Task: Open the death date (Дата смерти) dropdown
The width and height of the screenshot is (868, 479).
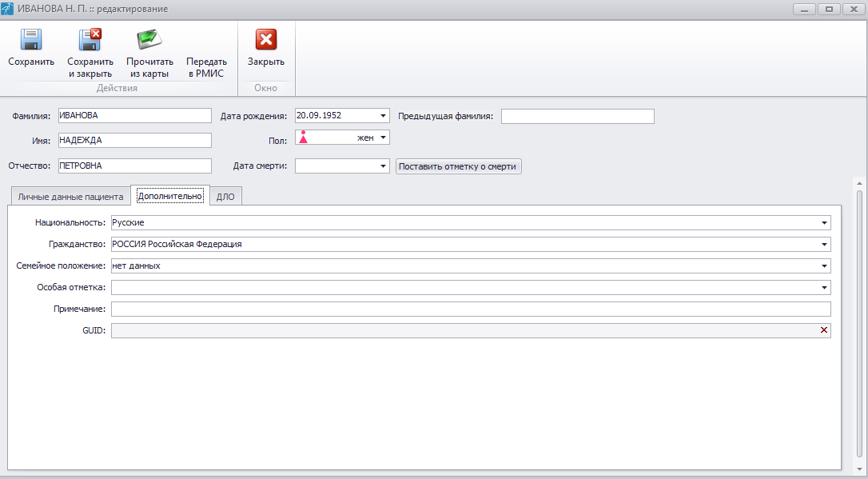Action: [x=384, y=166]
